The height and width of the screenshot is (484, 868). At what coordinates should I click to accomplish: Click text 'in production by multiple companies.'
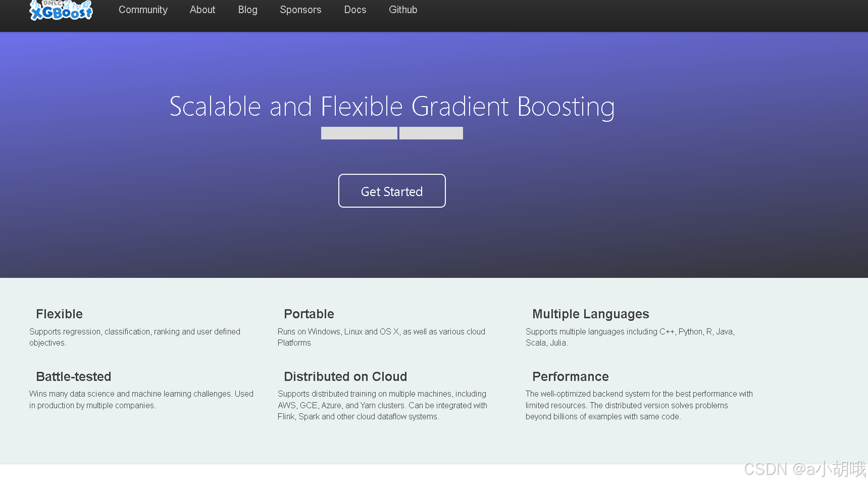coord(92,406)
